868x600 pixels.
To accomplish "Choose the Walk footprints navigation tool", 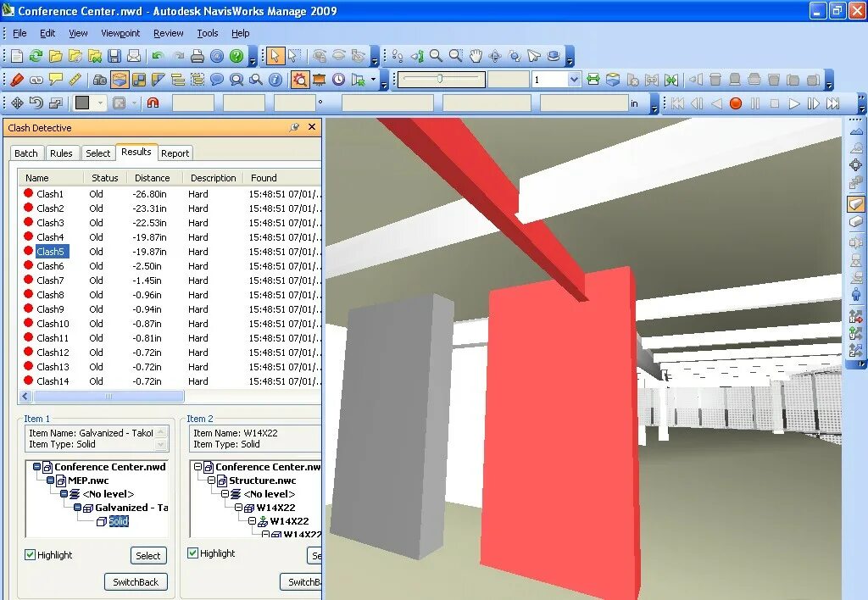I will click(x=398, y=56).
